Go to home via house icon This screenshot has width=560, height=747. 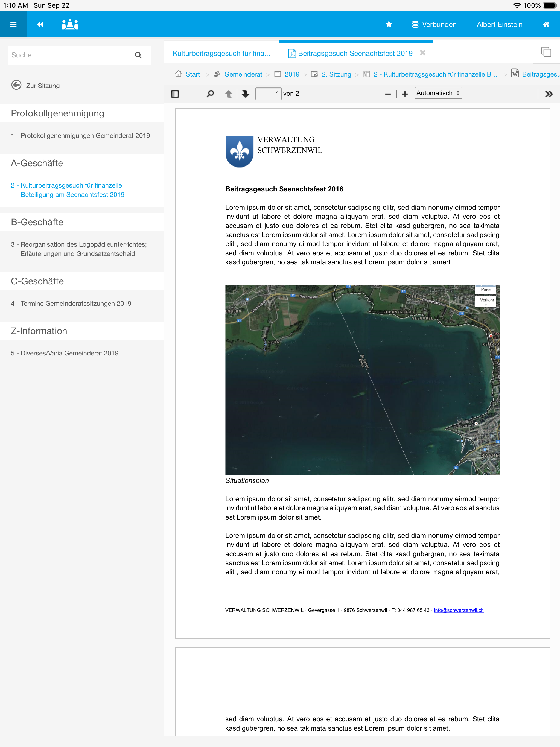click(546, 24)
